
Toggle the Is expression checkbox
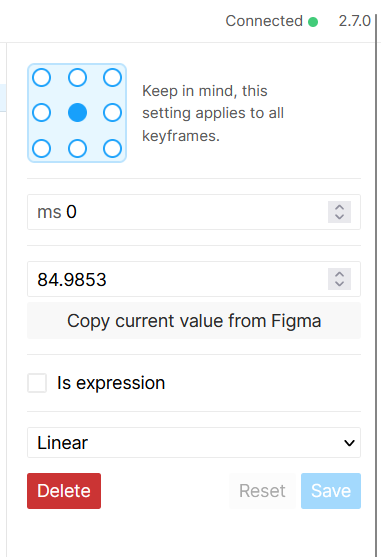tap(37, 383)
